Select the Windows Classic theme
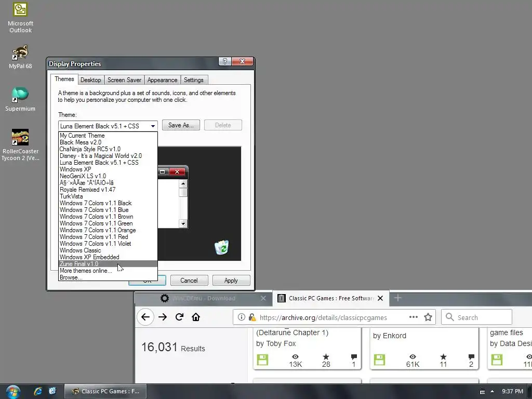 108,250
